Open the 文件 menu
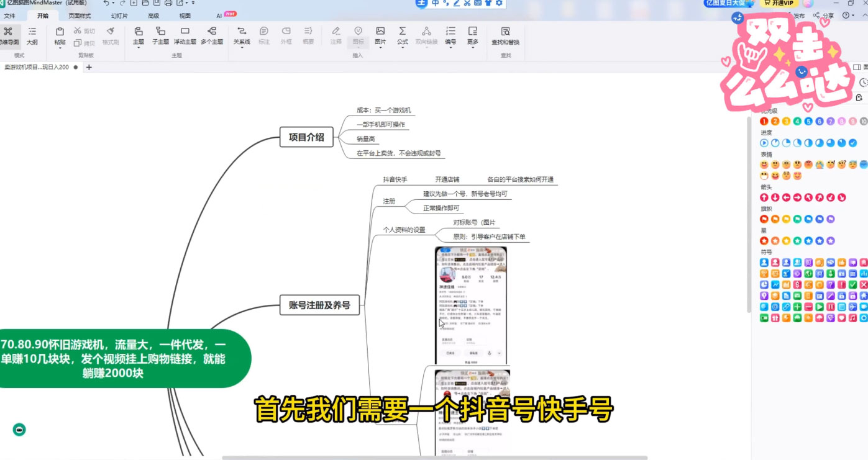The height and width of the screenshot is (460, 868). click(x=11, y=15)
